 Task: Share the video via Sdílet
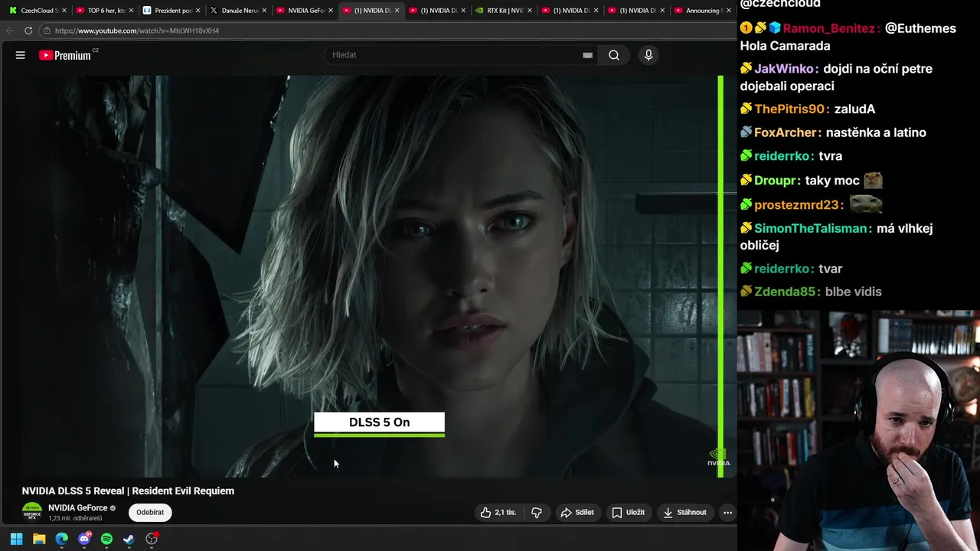577,513
